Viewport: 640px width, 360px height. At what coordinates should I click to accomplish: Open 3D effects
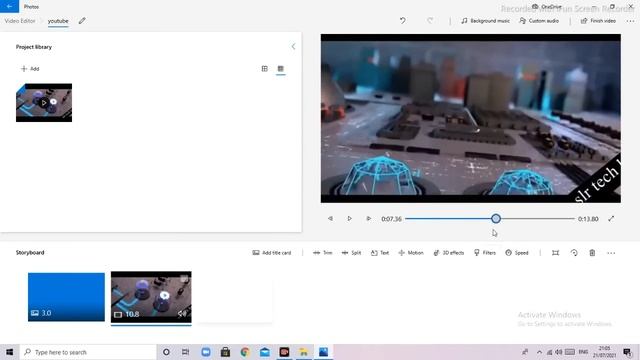(449, 253)
